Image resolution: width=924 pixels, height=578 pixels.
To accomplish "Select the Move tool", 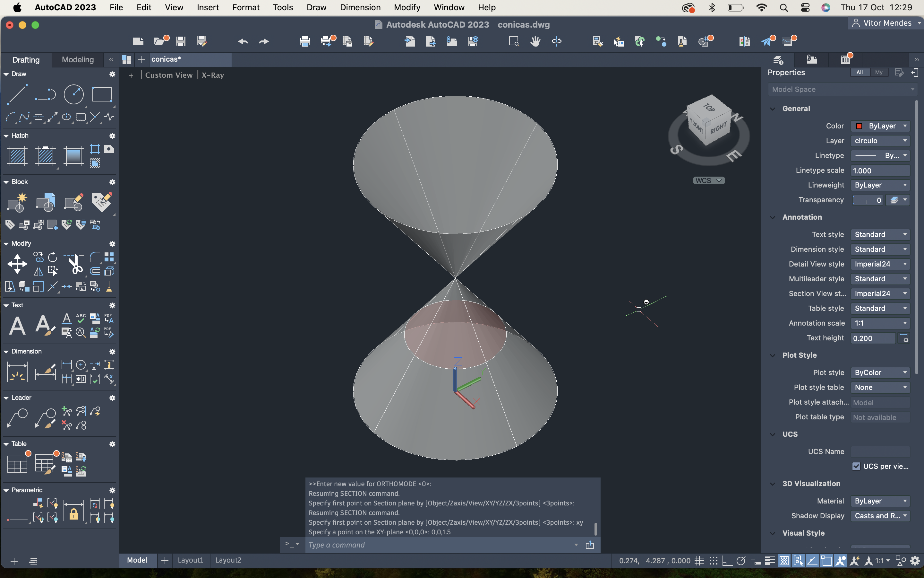I will [17, 264].
